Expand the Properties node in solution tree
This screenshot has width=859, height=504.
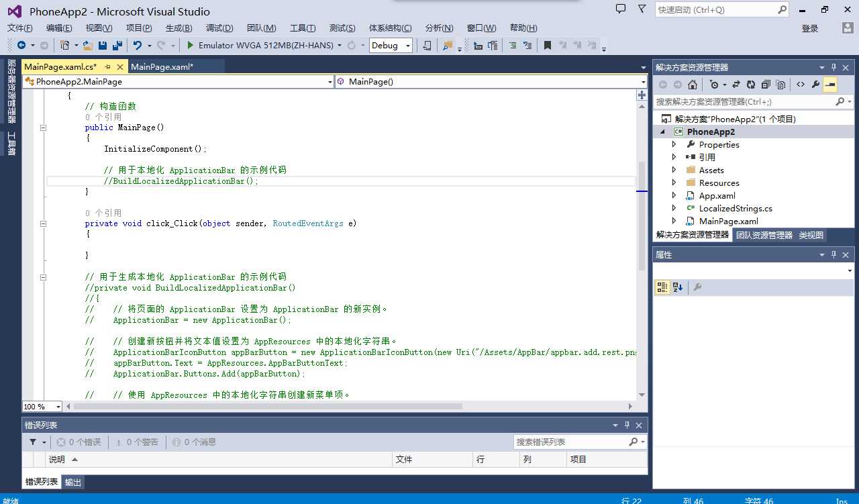tap(674, 144)
